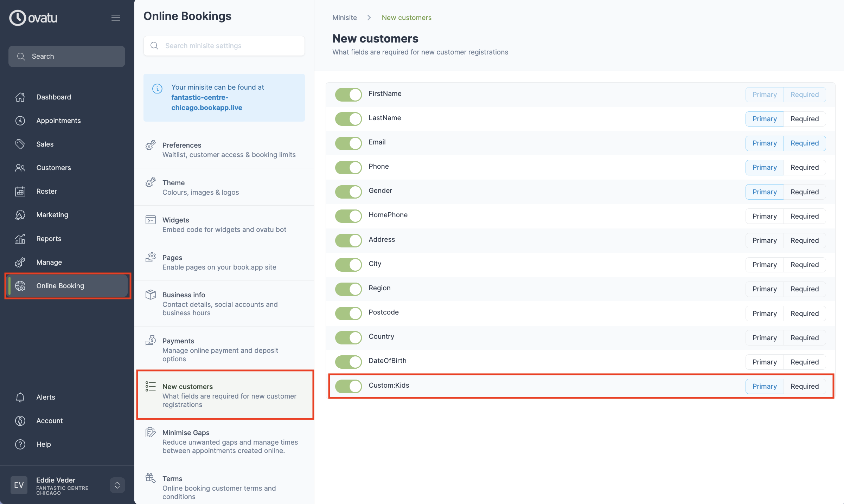Visit the fantastic-centre-chicago.bookapp.live link
The image size is (844, 504).
coord(206,102)
